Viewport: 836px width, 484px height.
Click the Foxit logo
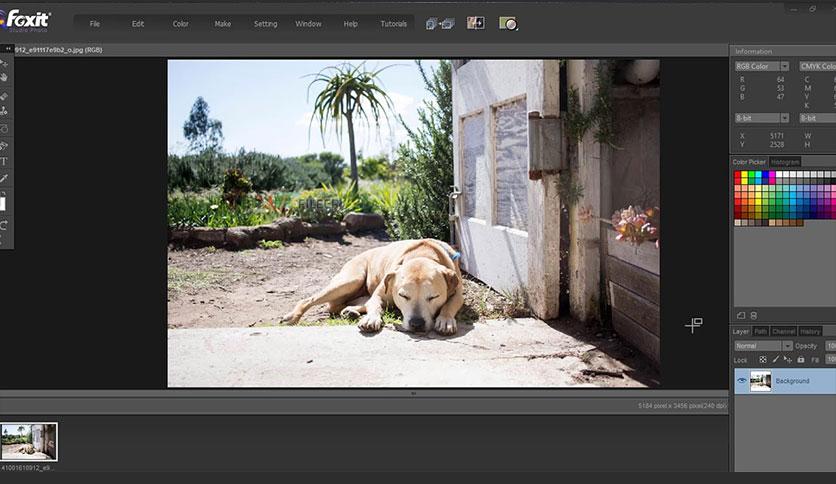[27, 20]
